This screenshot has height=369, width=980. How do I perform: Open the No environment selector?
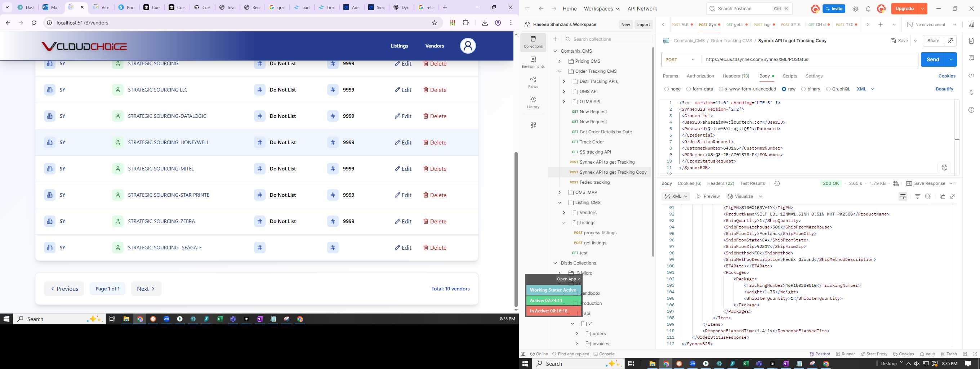coord(932,25)
